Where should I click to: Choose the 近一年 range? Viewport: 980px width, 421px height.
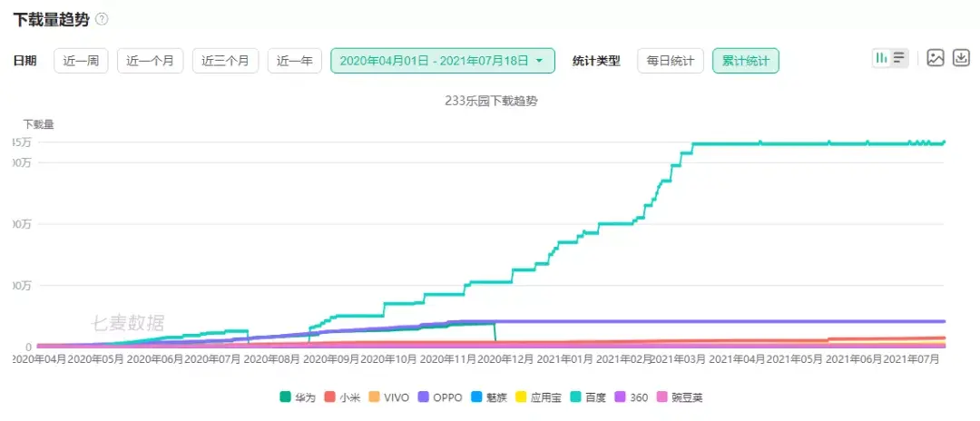click(294, 61)
